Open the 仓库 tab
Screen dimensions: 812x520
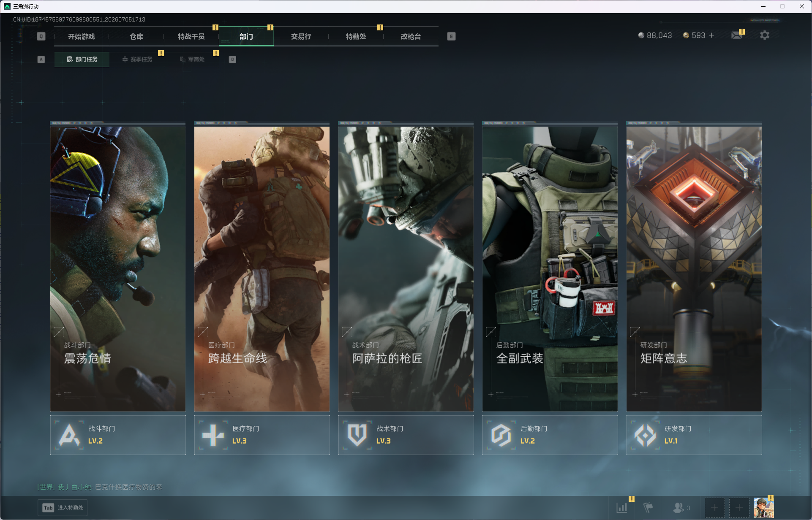coord(136,37)
